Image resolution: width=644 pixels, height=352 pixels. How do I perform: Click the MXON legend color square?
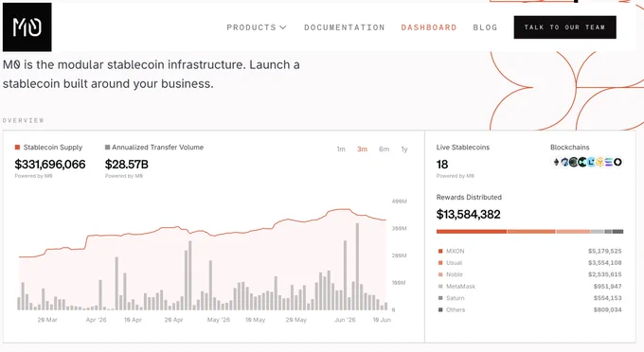click(440, 251)
